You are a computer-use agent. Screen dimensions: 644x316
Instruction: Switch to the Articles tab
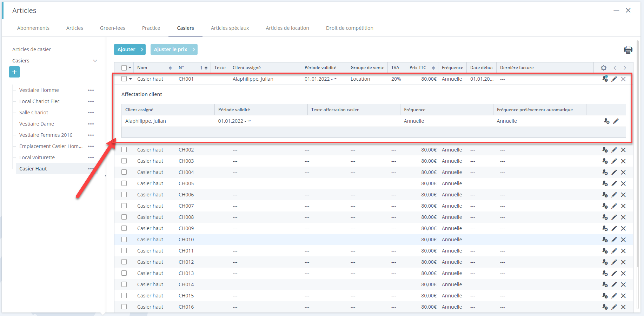coord(75,28)
